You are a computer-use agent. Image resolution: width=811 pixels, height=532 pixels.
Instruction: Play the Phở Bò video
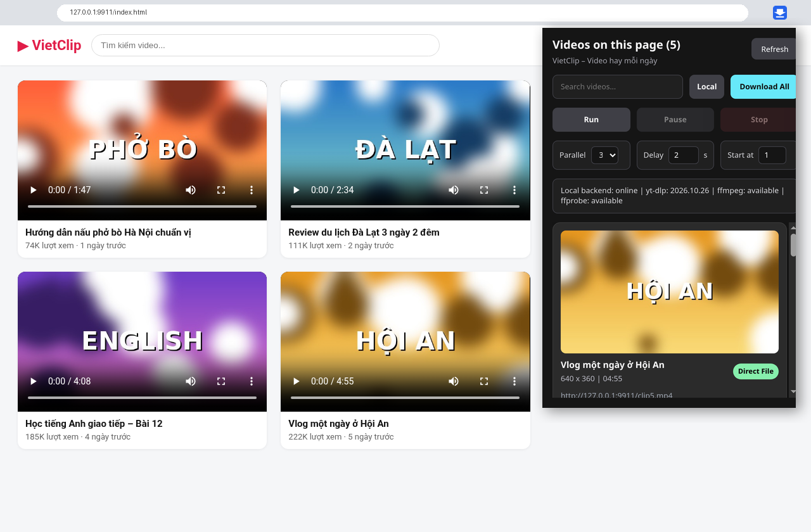point(34,190)
